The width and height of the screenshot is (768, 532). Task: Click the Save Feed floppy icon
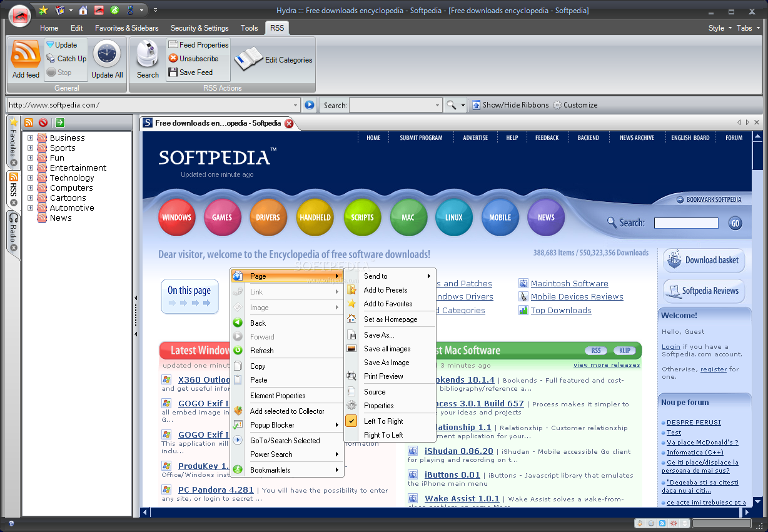tap(173, 73)
